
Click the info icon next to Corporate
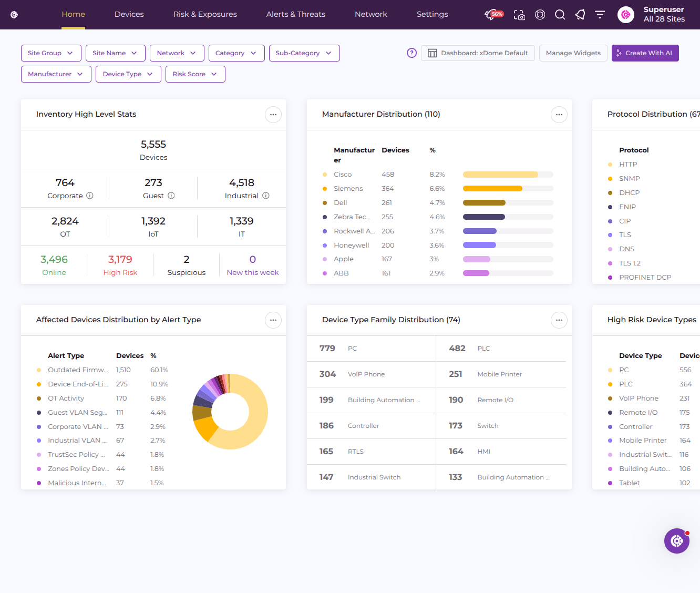90,196
